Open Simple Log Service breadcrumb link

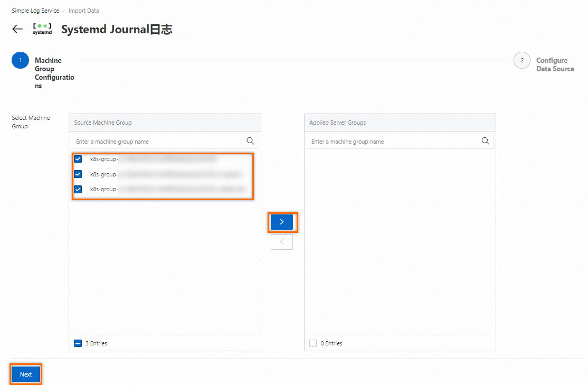click(35, 11)
